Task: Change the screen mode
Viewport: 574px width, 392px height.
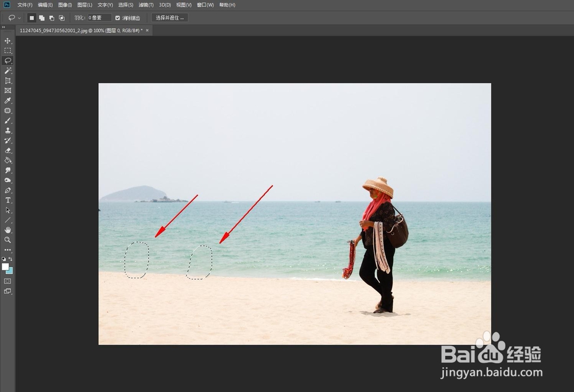Action: pyautogui.click(x=7, y=292)
